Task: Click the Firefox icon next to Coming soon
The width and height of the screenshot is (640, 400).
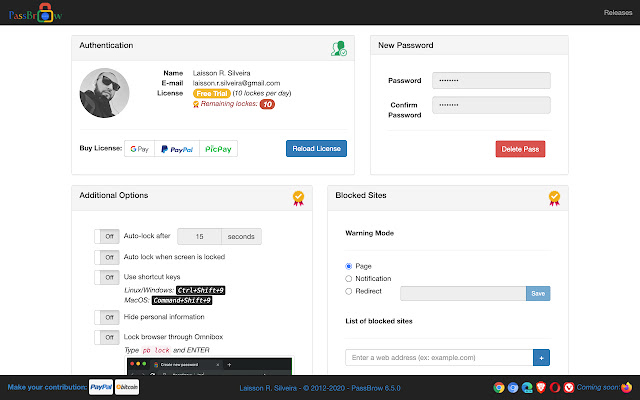Action: coord(627,386)
